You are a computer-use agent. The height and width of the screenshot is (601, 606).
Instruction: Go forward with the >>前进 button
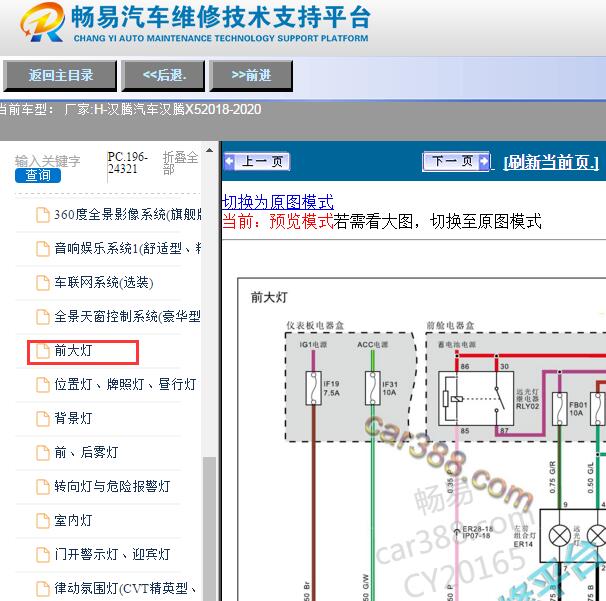251,76
